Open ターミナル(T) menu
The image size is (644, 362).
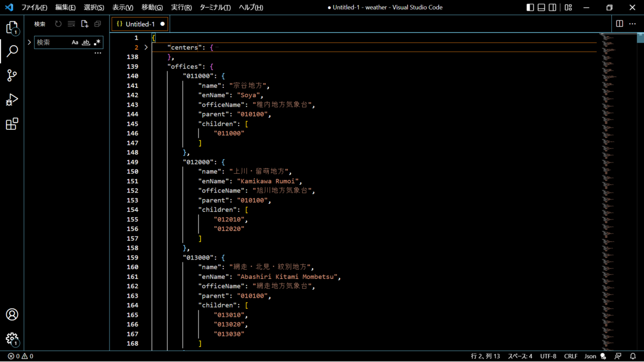[215, 8]
